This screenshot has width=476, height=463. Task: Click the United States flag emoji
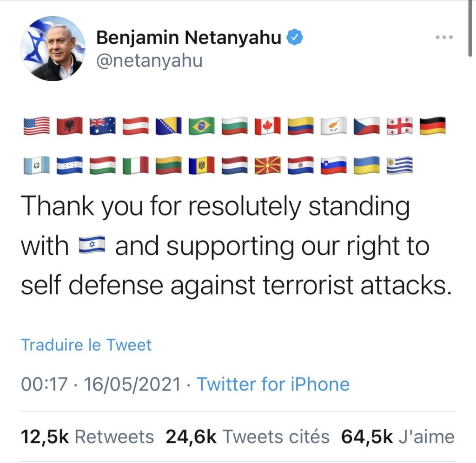[36, 125]
